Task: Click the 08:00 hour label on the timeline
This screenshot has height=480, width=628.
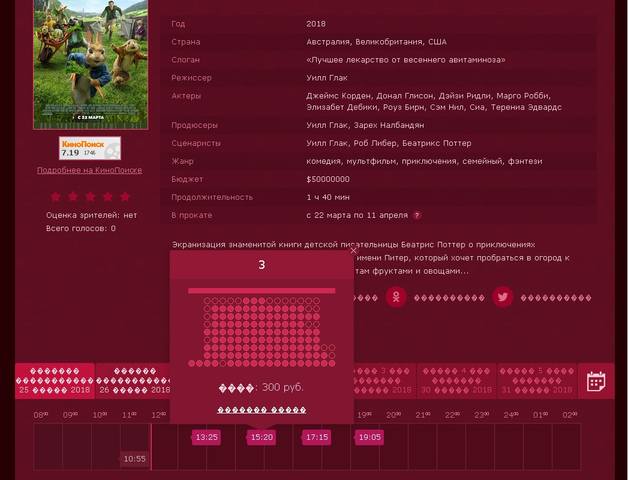Action: point(40,415)
